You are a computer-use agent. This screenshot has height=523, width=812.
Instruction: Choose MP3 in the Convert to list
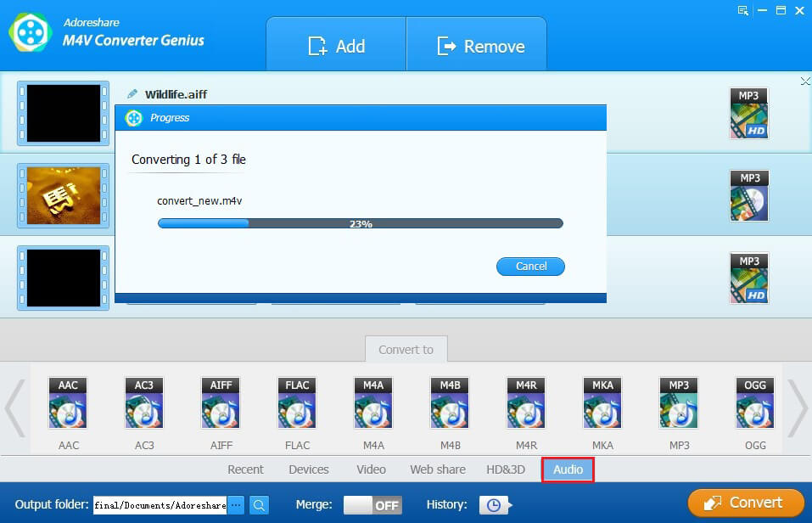679,402
